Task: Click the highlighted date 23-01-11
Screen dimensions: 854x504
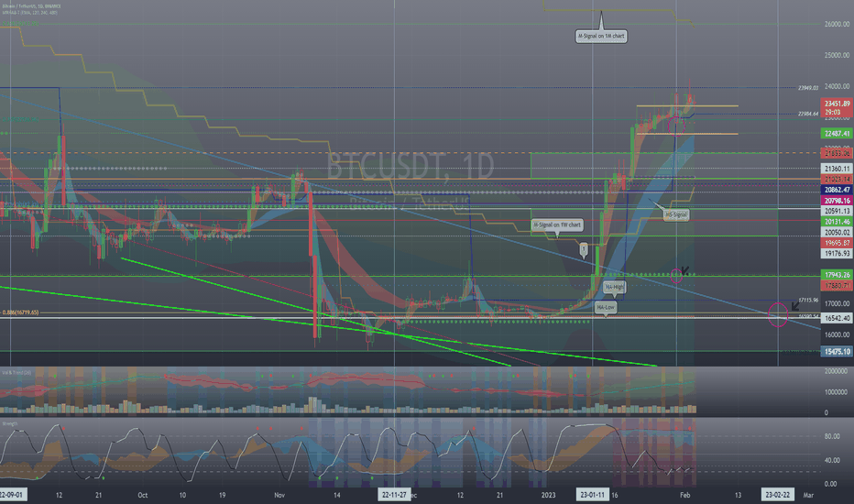Action: (592, 495)
